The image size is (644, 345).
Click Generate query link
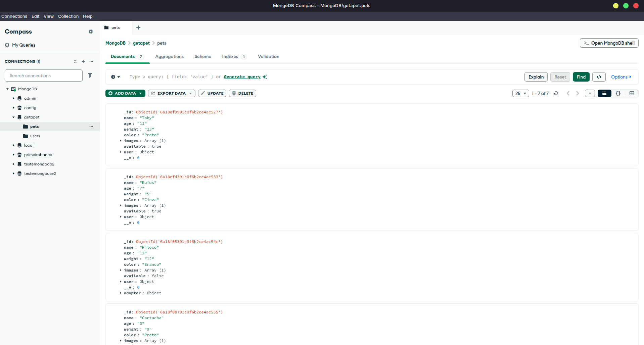242,77
